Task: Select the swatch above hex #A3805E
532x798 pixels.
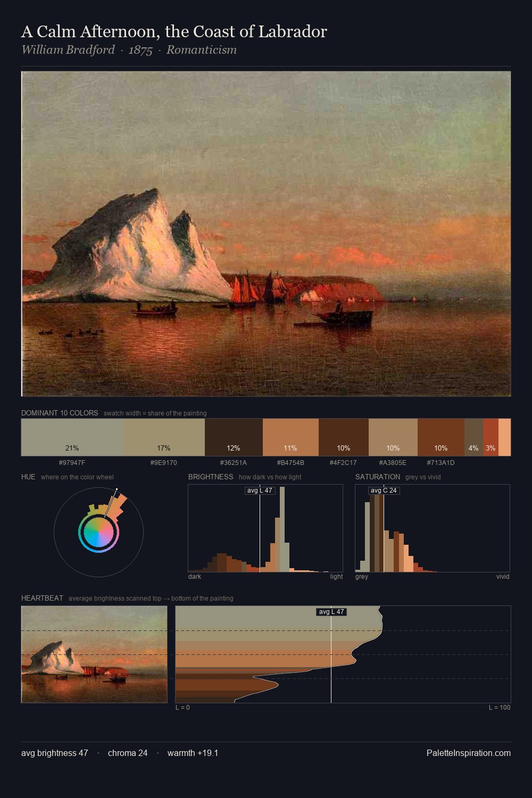Action: (393, 437)
